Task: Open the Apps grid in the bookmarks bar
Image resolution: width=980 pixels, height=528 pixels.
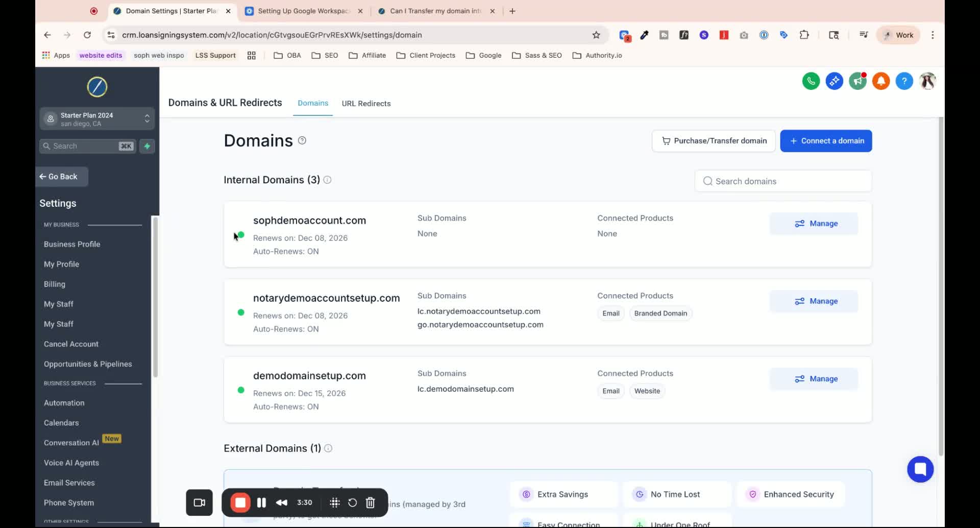Action: [56, 55]
